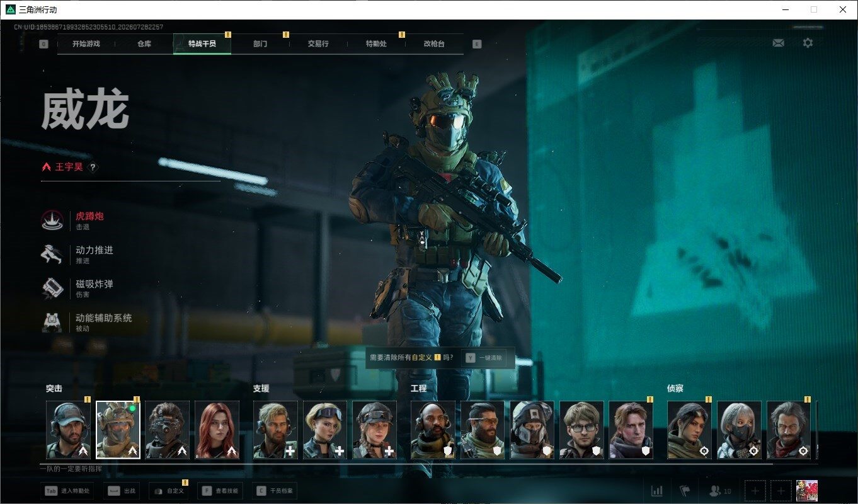Open the player avatar in bottom corner
The image size is (858, 504).
coord(807,491)
